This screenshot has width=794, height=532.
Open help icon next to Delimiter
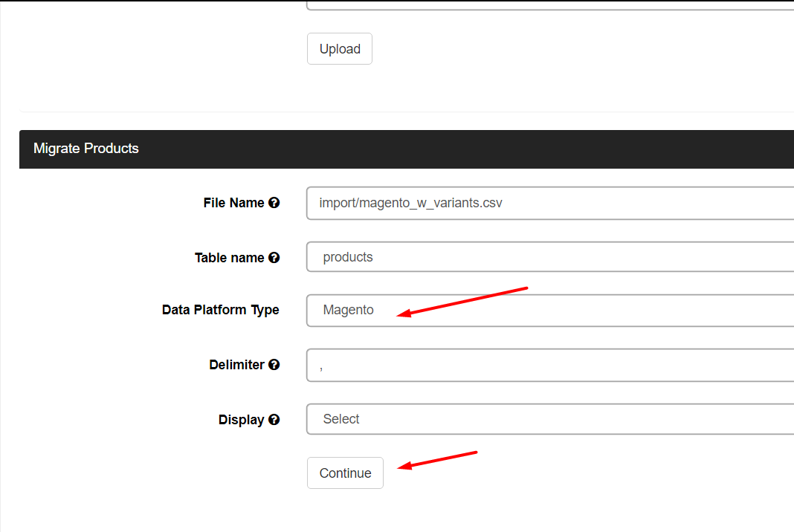[x=274, y=365]
